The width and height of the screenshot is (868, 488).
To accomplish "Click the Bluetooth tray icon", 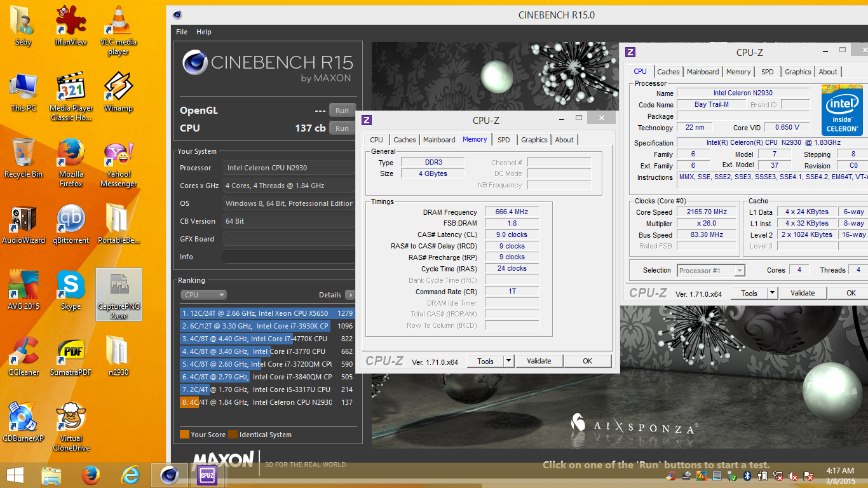I will 747,476.
